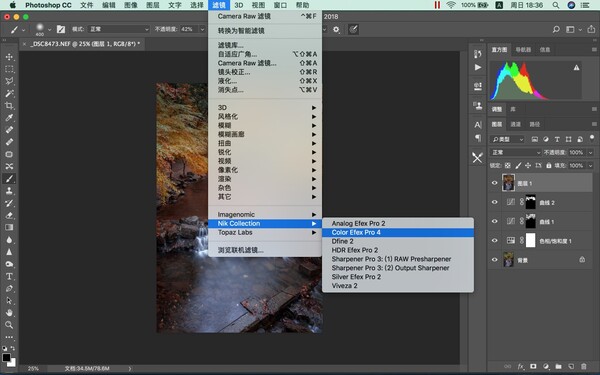
Task: Select the Zoom tool
Action: (9, 325)
